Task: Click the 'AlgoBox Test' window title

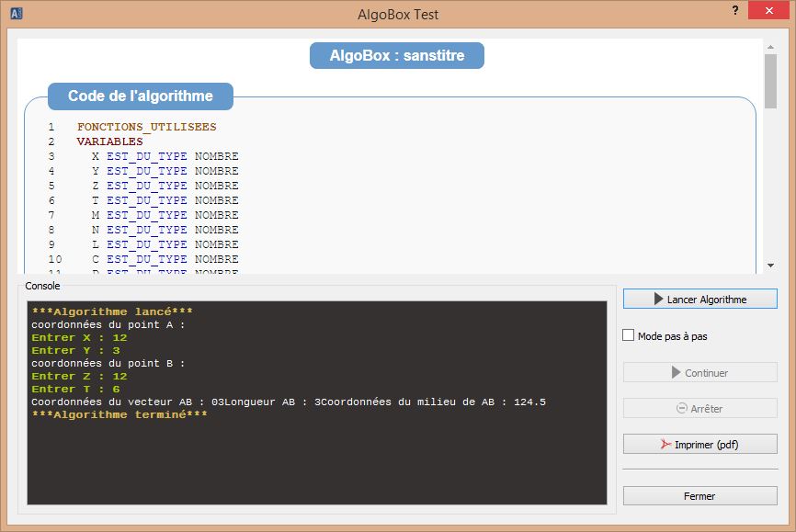Action: point(398,14)
